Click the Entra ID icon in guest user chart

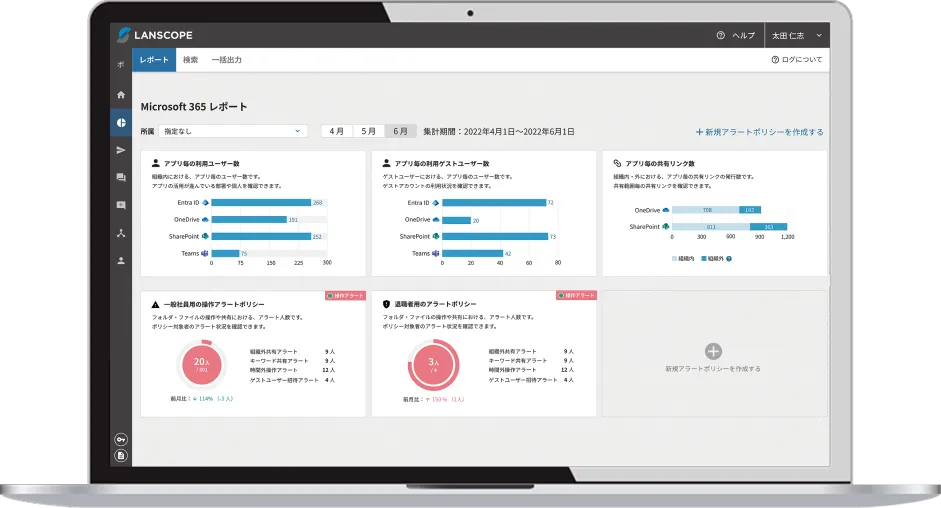point(436,203)
